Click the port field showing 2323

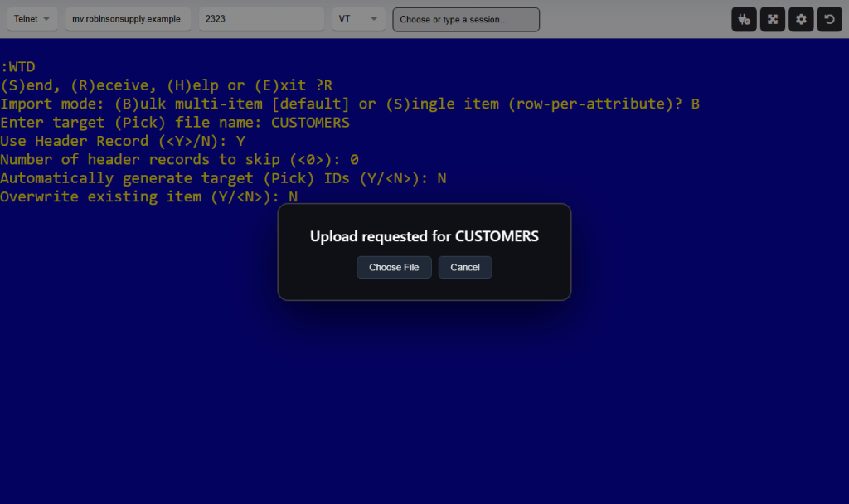tap(261, 19)
